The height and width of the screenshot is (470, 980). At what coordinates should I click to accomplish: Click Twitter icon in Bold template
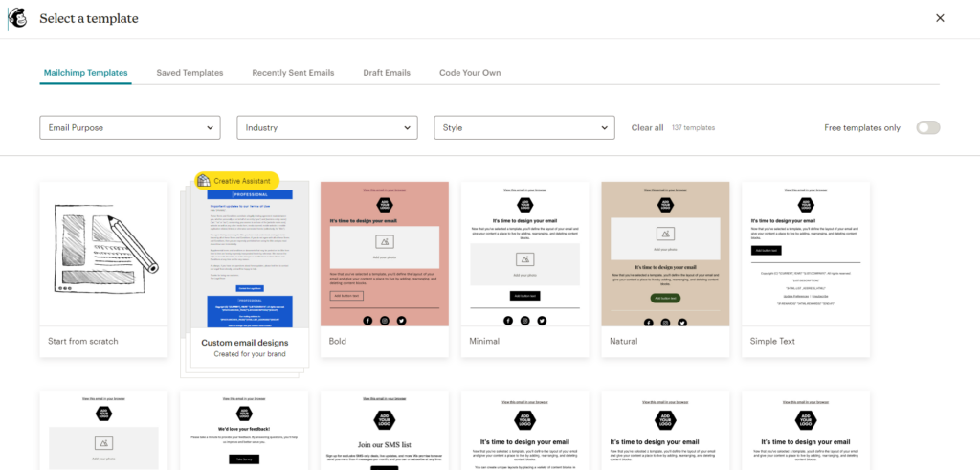[x=401, y=320]
